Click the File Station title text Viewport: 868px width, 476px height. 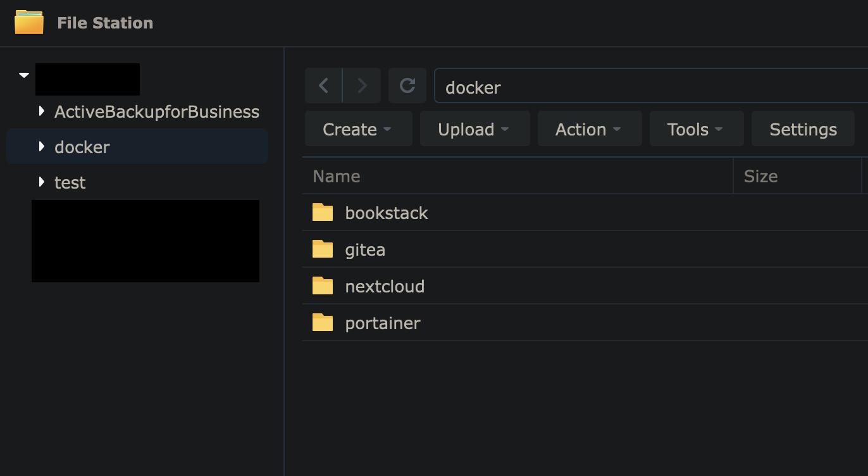point(105,23)
